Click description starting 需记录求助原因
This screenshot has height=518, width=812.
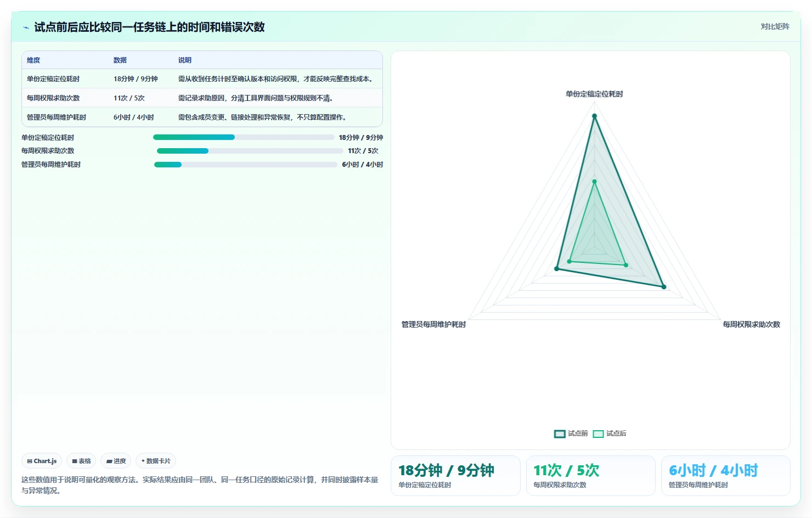tap(256, 98)
